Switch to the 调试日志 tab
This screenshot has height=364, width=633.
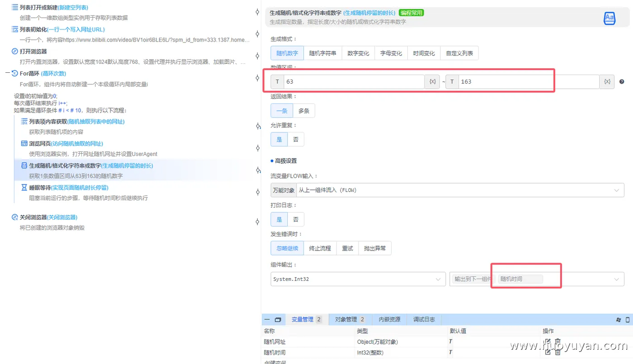click(424, 320)
